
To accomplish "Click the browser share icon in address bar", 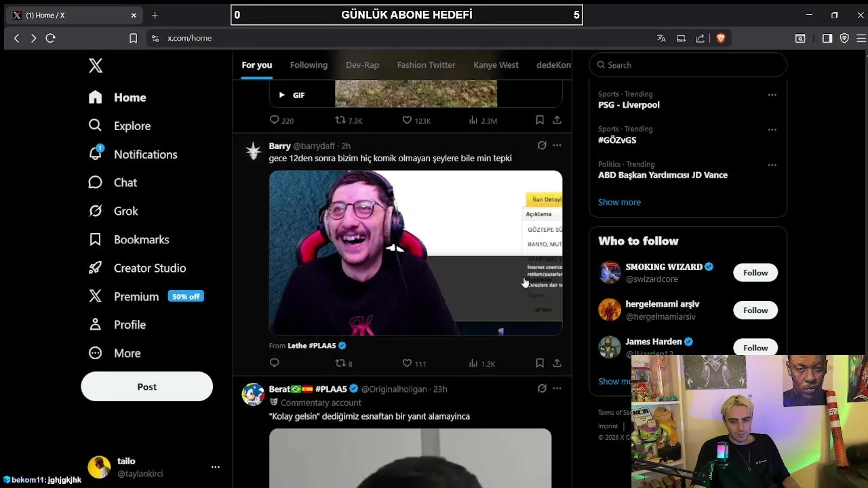I will 700,39.
